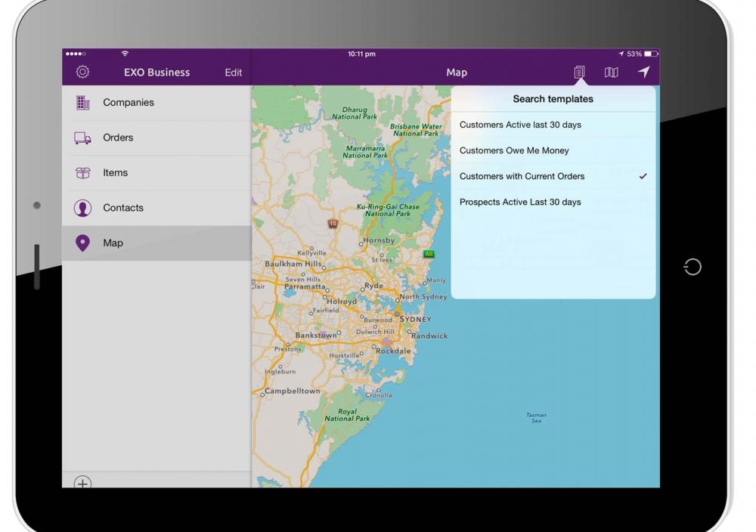The height and width of the screenshot is (532, 756).
Task: Tap the add plus icon in sidebar
Action: tap(82, 482)
